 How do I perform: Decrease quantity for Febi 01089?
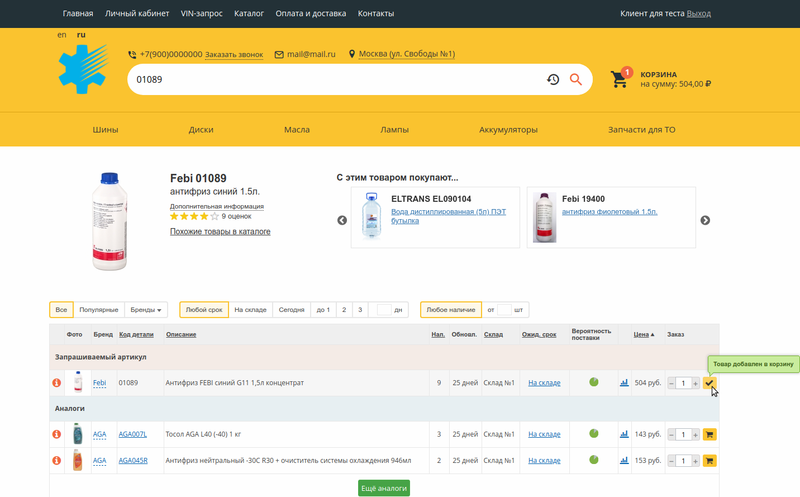pos(671,383)
